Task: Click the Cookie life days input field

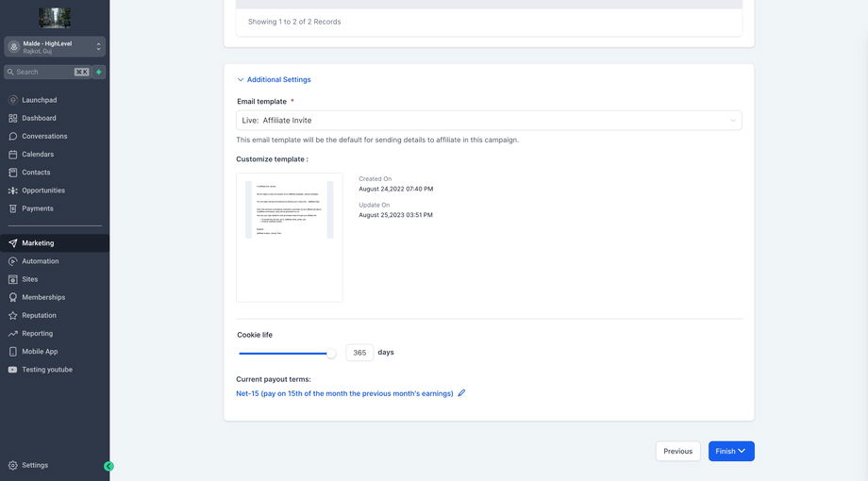Action: point(359,353)
